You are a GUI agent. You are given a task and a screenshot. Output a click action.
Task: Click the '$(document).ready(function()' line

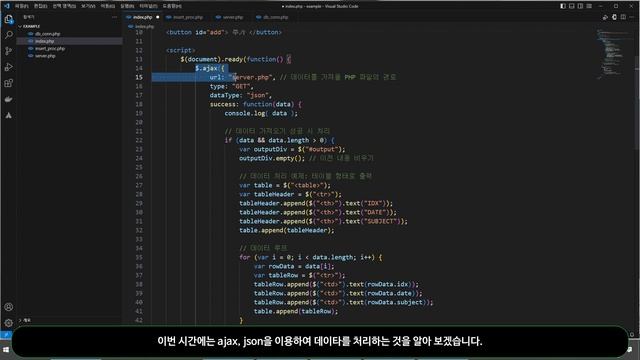[236, 59]
